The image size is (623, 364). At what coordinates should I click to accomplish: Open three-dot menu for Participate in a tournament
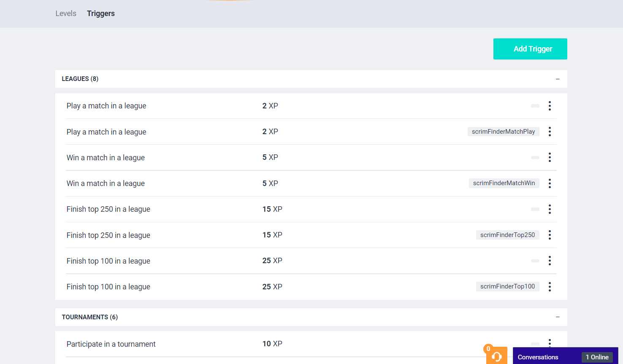click(550, 342)
